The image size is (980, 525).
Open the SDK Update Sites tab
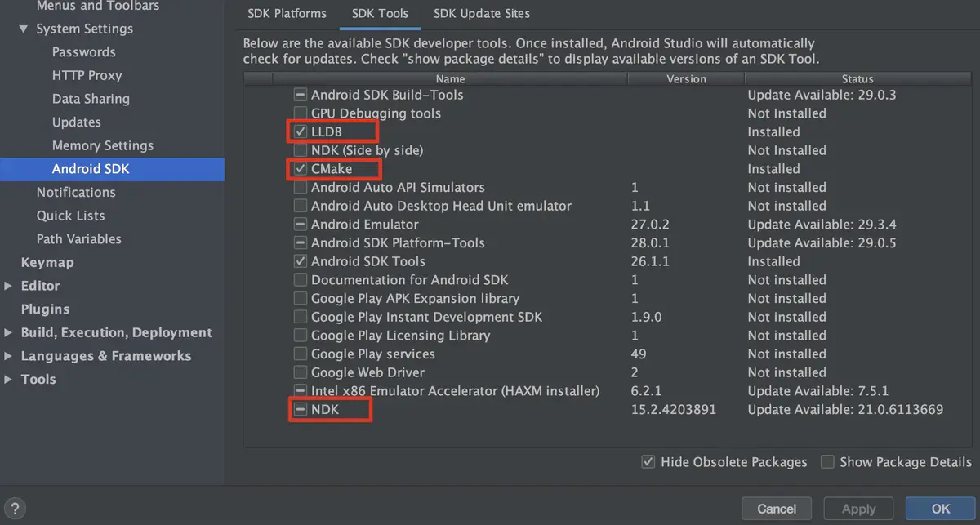pos(482,13)
